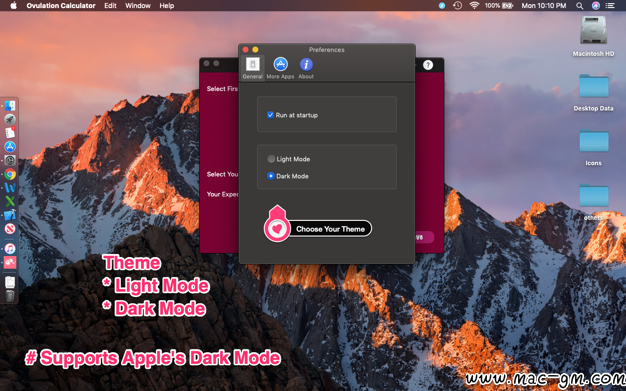Image resolution: width=626 pixels, height=391 pixels.
Task: Open iTunes from the Dock
Action: [10, 248]
